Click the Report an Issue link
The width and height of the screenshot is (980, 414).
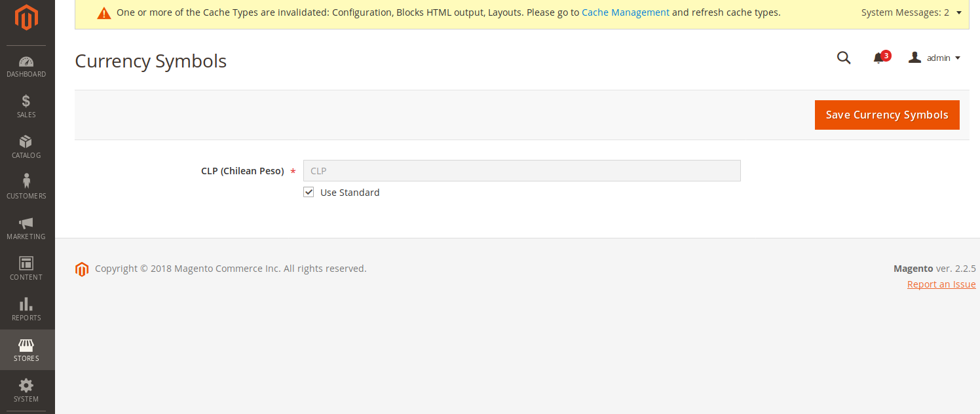[x=941, y=284]
